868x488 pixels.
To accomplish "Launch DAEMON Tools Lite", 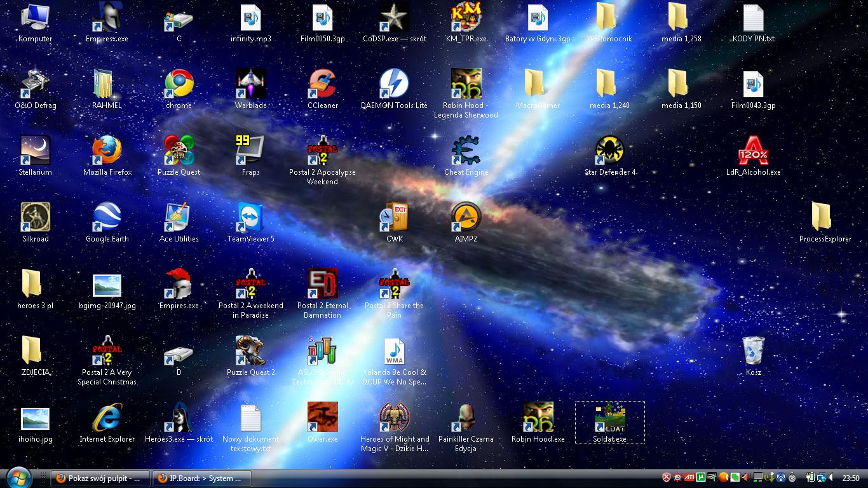I will [x=394, y=90].
